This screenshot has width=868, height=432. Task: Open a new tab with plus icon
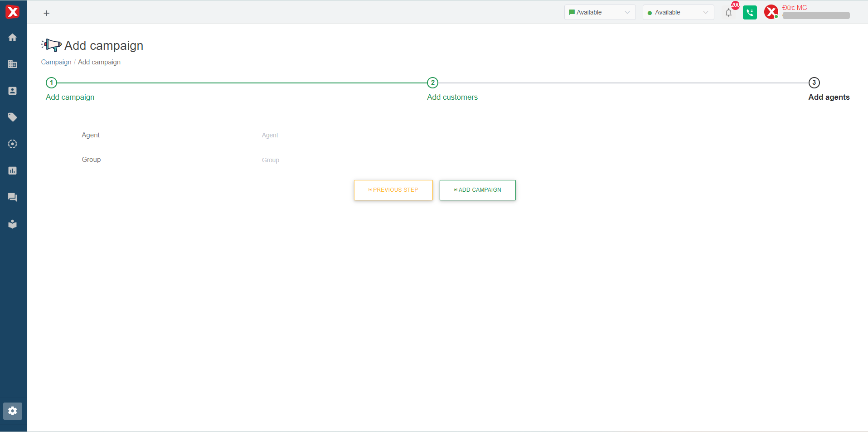pos(46,13)
